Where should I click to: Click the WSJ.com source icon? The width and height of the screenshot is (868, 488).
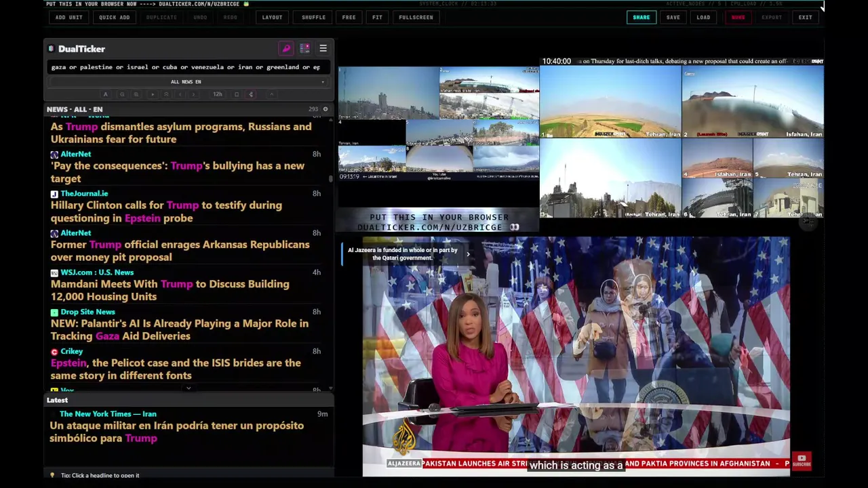tap(54, 272)
